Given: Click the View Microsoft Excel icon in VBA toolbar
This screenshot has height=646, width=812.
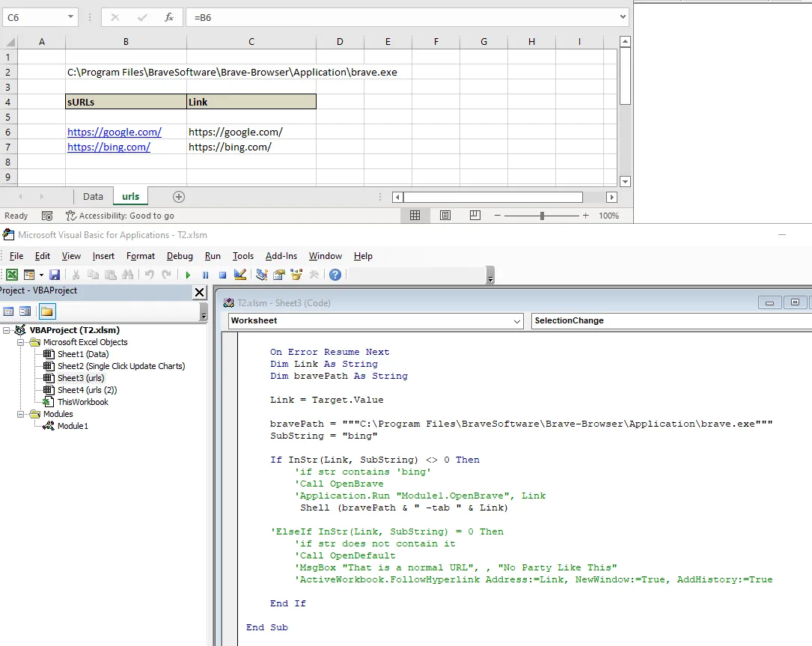Looking at the screenshot, I should (12, 275).
